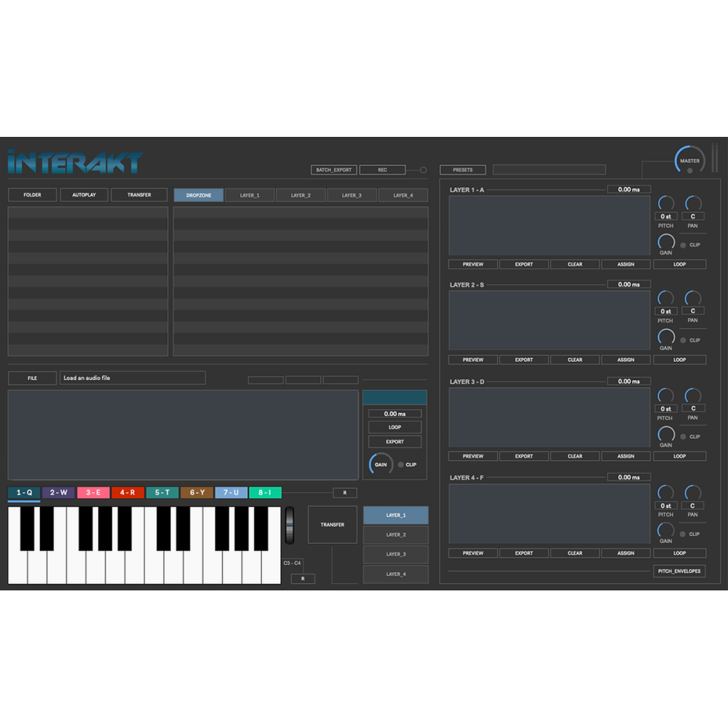This screenshot has height=728, width=728.
Task: Open the PRESETS selector
Action: click(463, 170)
